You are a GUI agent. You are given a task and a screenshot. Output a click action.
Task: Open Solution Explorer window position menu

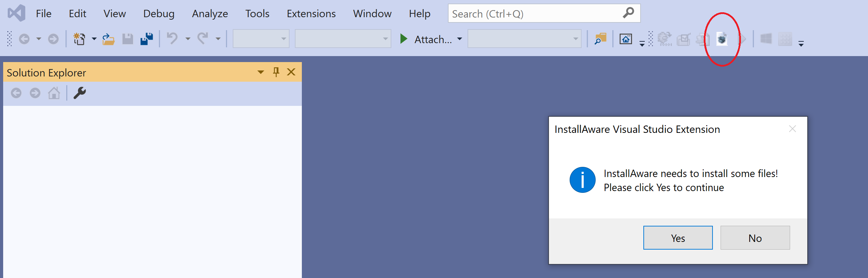tap(260, 72)
